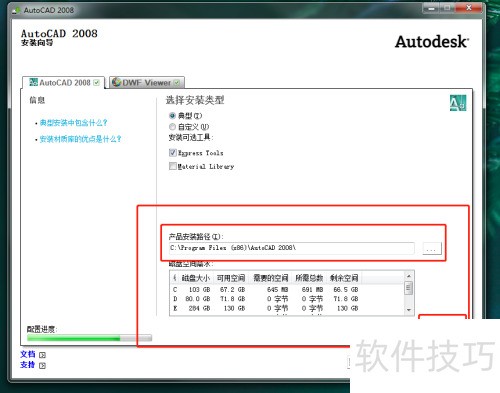Click the disk list scrollbar up arrow
The width and height of the screenshot is (500, 393).
[409, 276]
